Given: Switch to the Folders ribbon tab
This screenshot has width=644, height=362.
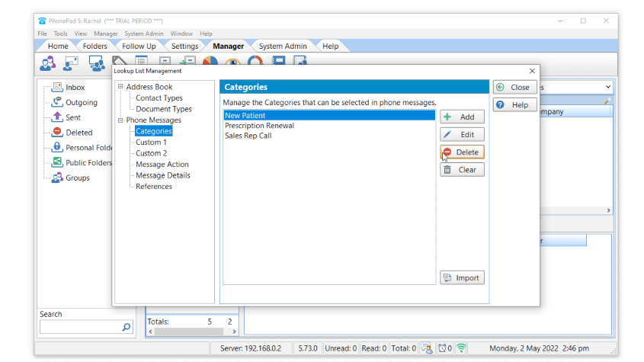Looking at the screenshot, I should point(95,46).
